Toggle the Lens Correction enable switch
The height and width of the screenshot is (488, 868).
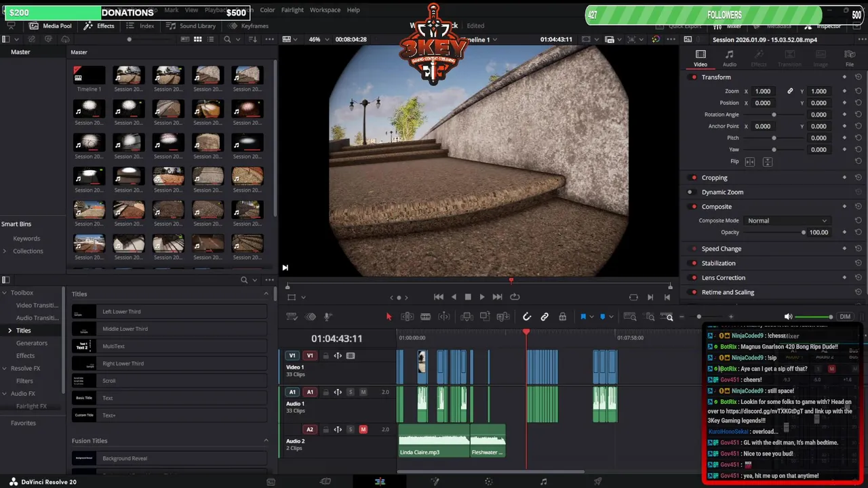point(693,278)
